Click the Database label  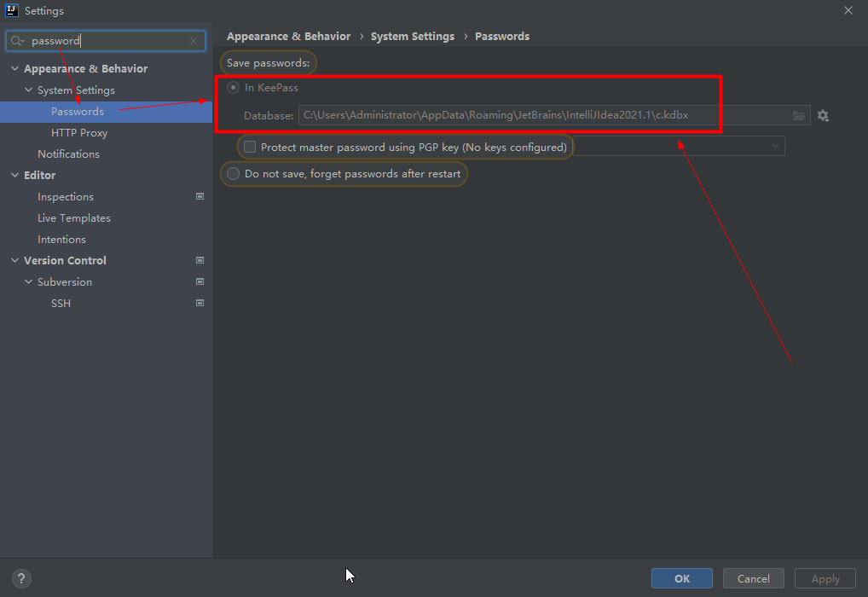point(269,116)
